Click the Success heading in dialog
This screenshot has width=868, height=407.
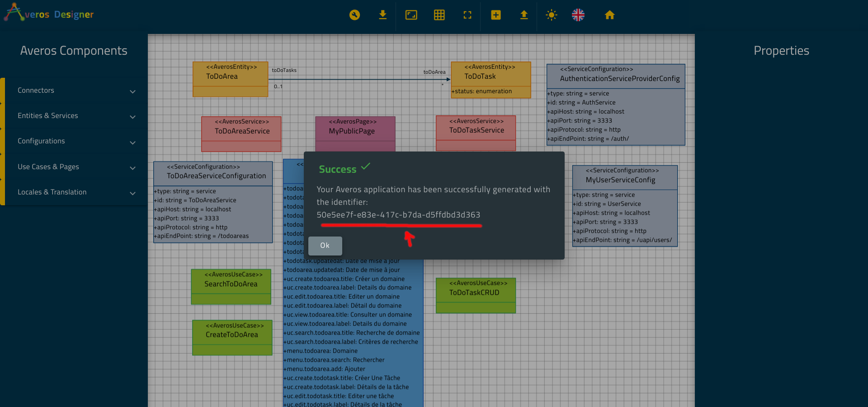click(337, 169)
